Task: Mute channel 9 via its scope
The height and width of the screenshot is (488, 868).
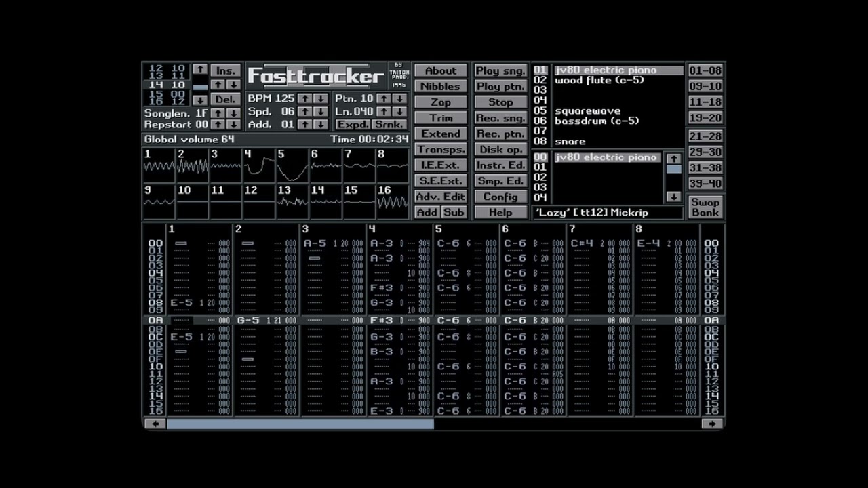Action: tap(158, 202)
